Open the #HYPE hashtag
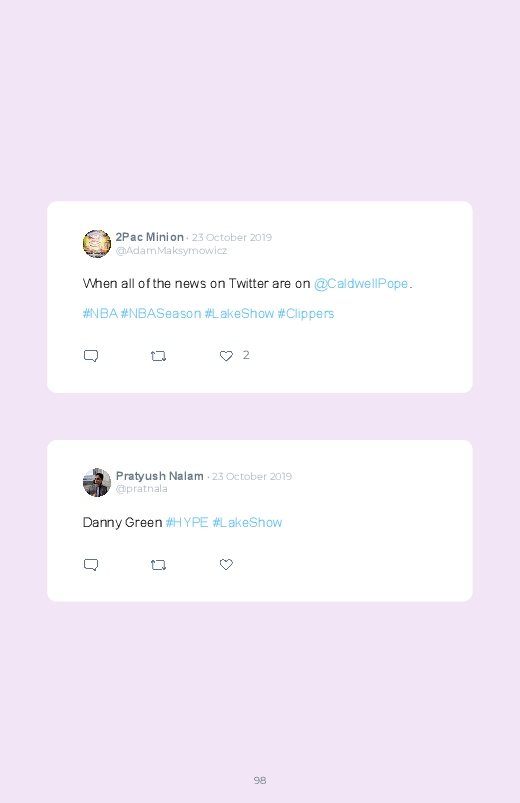520x803 pixels. pos(187,522)
